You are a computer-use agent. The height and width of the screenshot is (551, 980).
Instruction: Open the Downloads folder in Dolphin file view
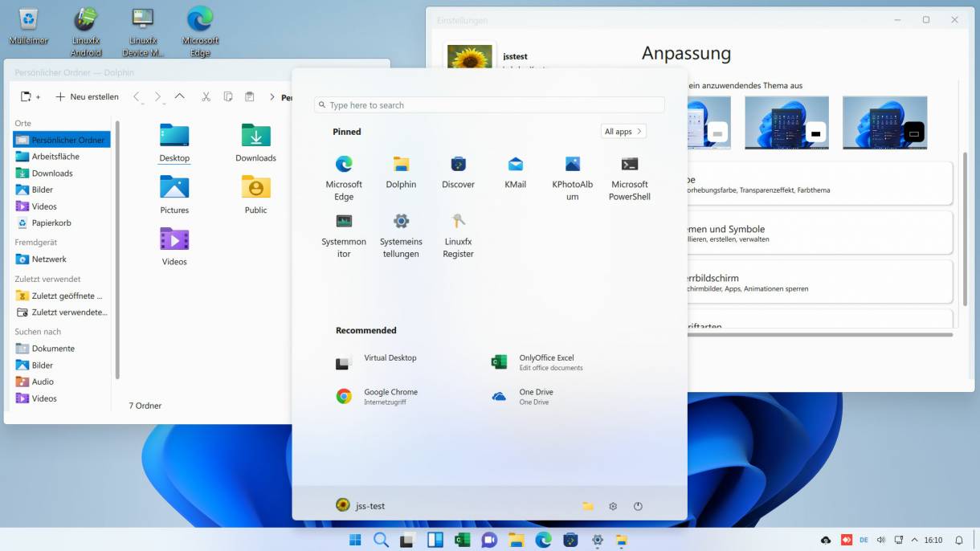255,143
